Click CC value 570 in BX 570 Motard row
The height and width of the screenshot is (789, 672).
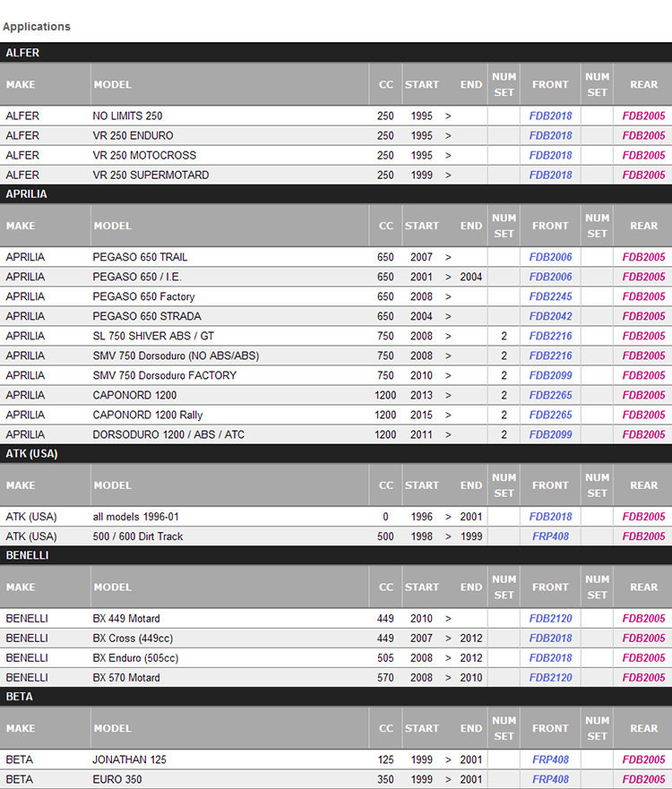click(385, 678)
